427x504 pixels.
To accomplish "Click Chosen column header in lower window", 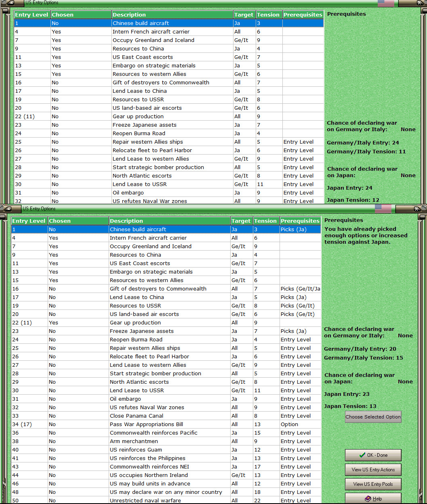I will click(78, 221).
